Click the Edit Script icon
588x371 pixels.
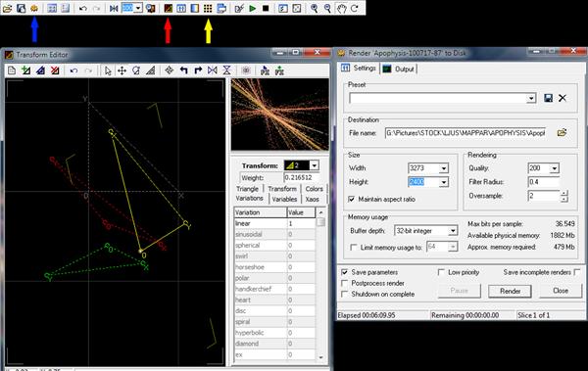239,8
